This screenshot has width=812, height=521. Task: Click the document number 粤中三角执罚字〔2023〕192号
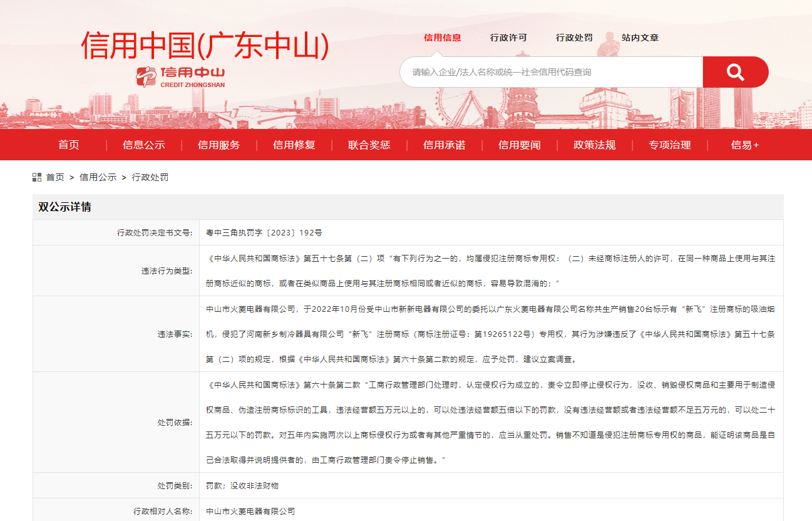pyautogui.click(x=264, y=232)
